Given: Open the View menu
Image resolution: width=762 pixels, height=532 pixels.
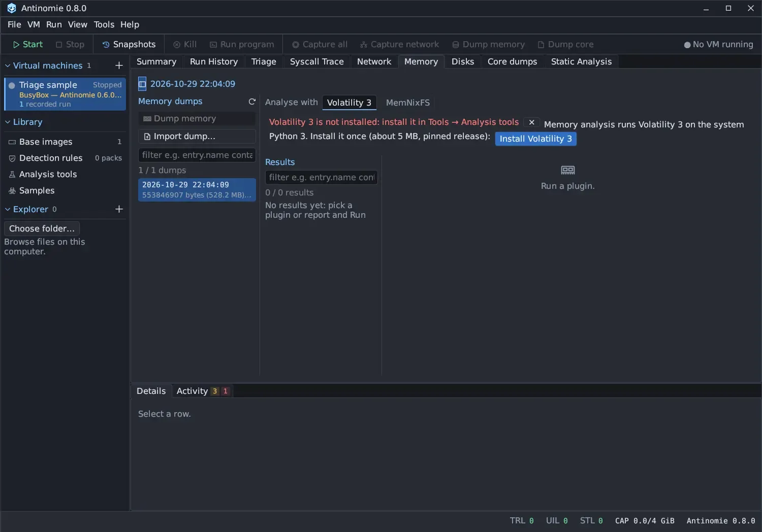Looking at the screenshot, I should point(78,24).
